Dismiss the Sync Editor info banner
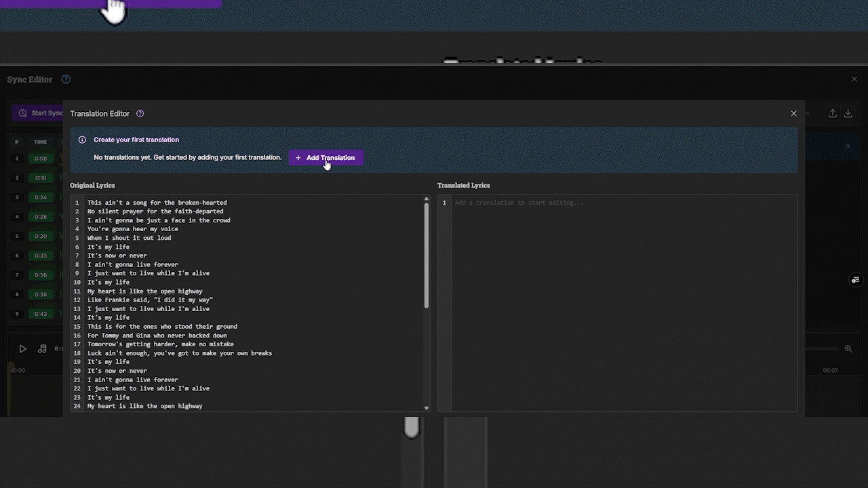Viewport: 868px width, 488px height. coord(848,146)
